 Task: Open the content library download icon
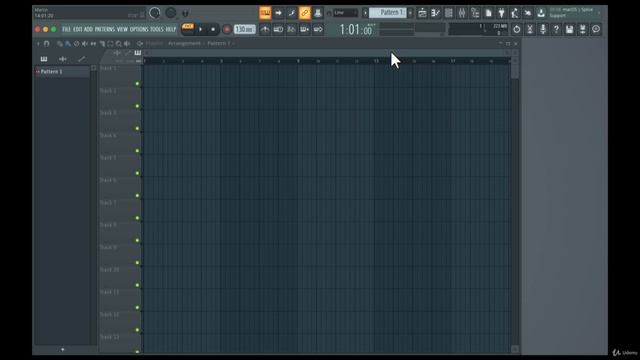pyautogui.click(x=541, y=13)
